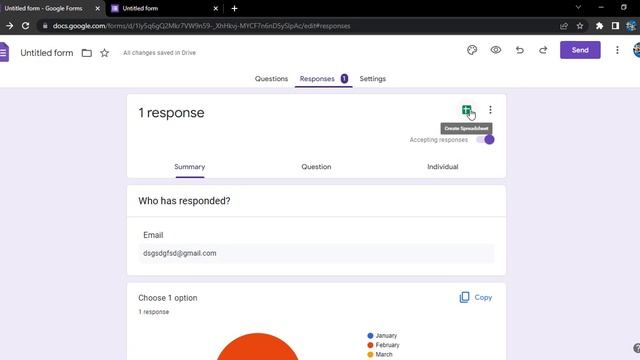The image size is (640, 360).
Task: Preview the form with eye icon
Action: (496, 50)
